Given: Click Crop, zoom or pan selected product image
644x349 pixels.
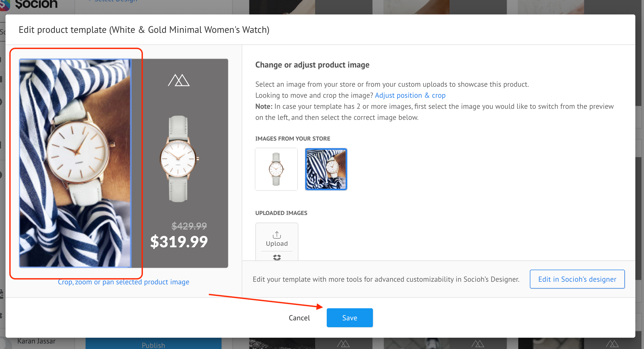Looking at the screenshot, I should point(123,282).
